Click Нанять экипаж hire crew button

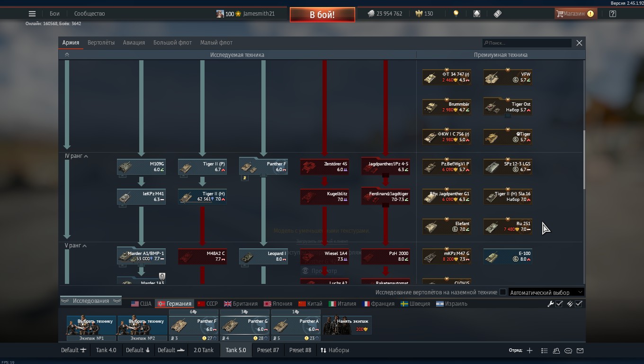(x=347, y=325)
